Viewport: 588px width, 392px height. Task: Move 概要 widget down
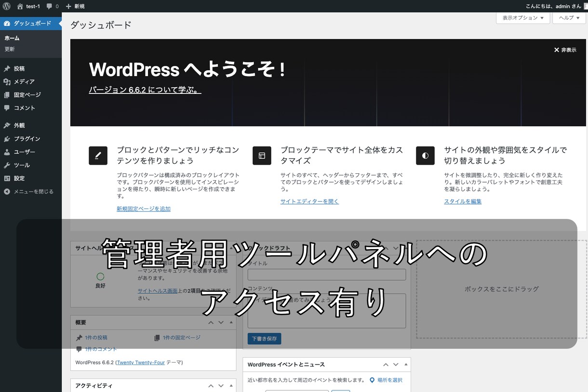click(x=221, y=323)
